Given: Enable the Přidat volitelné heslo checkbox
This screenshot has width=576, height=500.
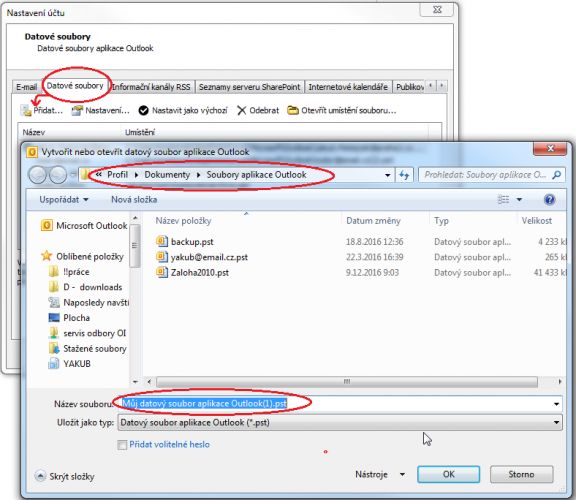Looking at the screenshot, I should click(122, 445).
